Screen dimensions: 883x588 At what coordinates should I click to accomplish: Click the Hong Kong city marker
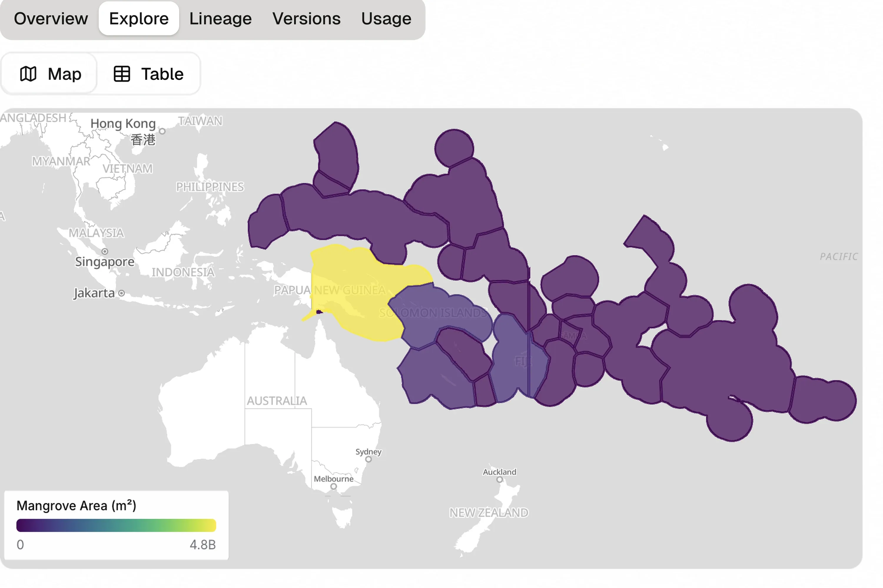pyautogui.click(x=162, y=131)
